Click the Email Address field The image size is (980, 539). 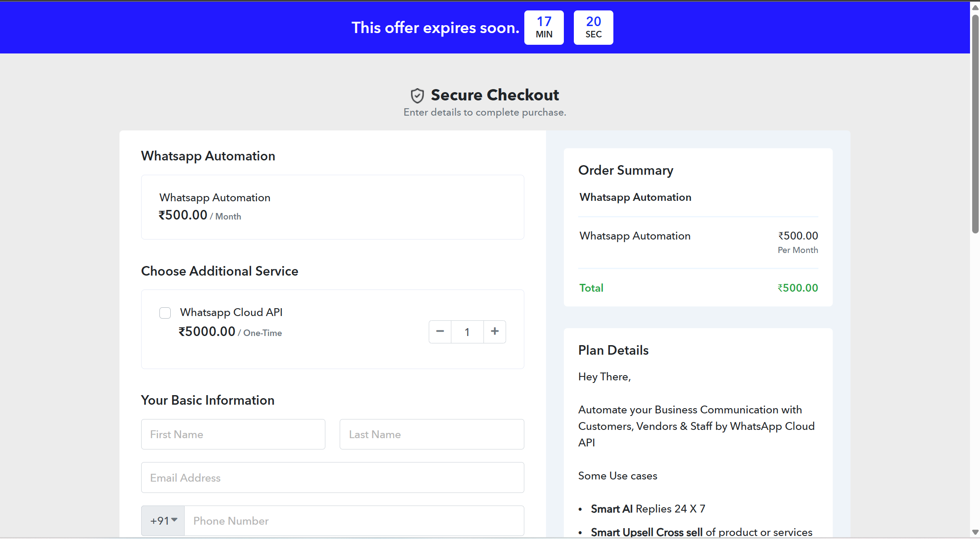(332, 478)
